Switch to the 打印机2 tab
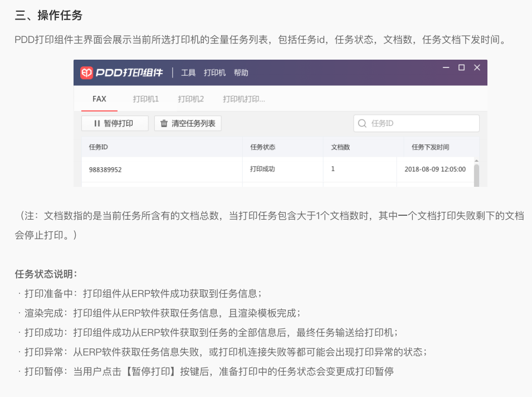The width and height of the screenshot is (532, 397). tap(191, 99)
